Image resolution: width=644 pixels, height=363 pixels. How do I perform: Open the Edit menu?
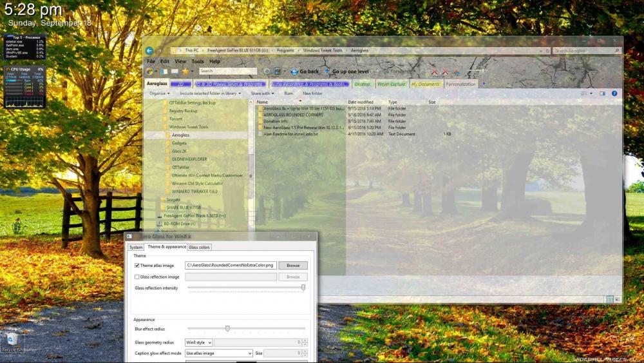(x=165, y=61)
